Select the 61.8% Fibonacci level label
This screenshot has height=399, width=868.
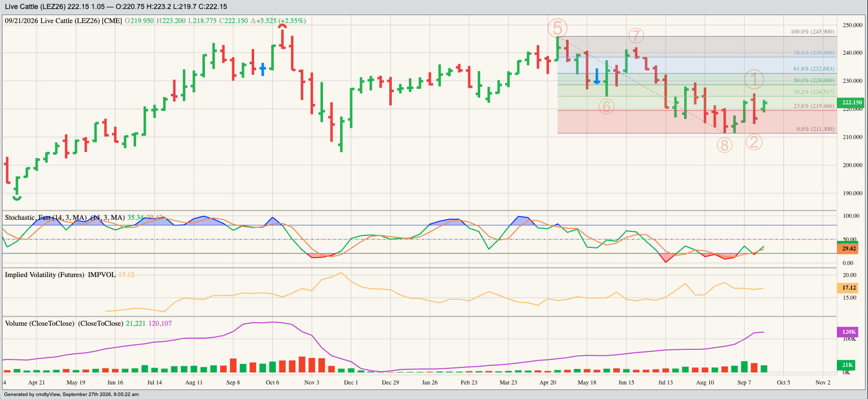pos(814,69)
